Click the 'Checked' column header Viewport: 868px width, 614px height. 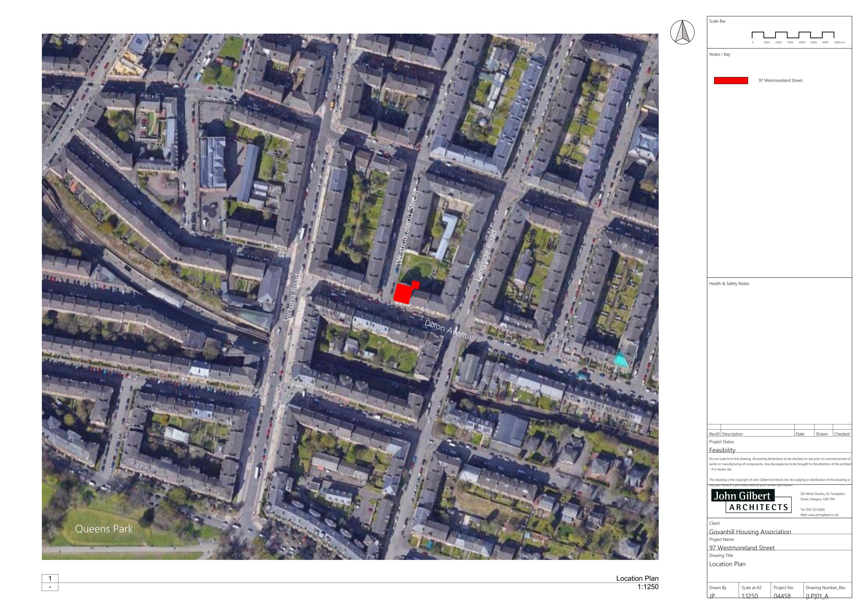(x=842, y=434)
